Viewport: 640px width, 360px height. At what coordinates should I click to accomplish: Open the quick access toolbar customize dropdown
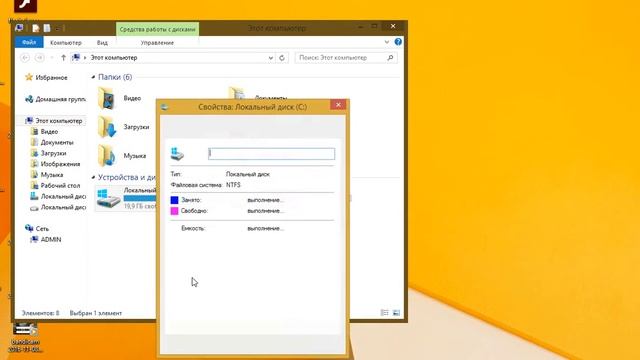(x=58, y=29)
